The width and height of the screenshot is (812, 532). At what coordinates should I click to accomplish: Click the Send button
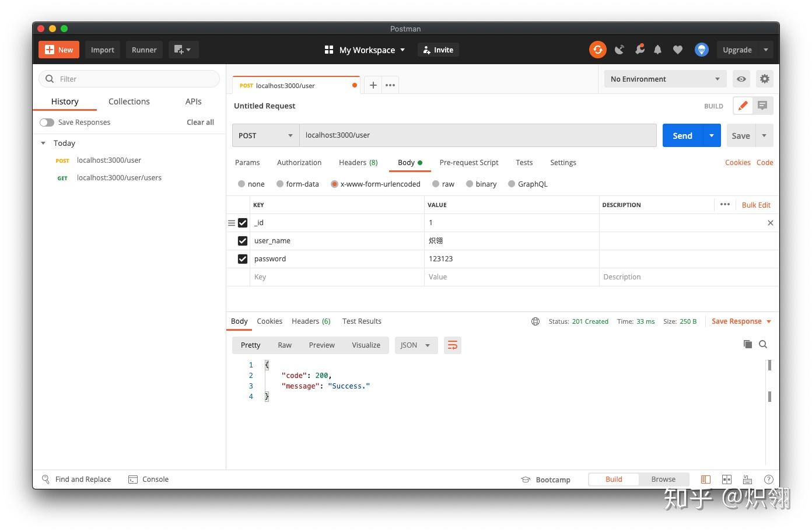point(682,135)
